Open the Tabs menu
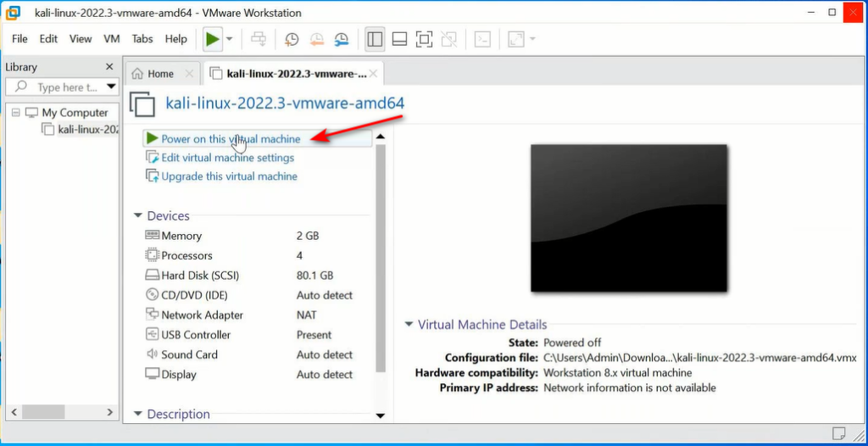 142,39
